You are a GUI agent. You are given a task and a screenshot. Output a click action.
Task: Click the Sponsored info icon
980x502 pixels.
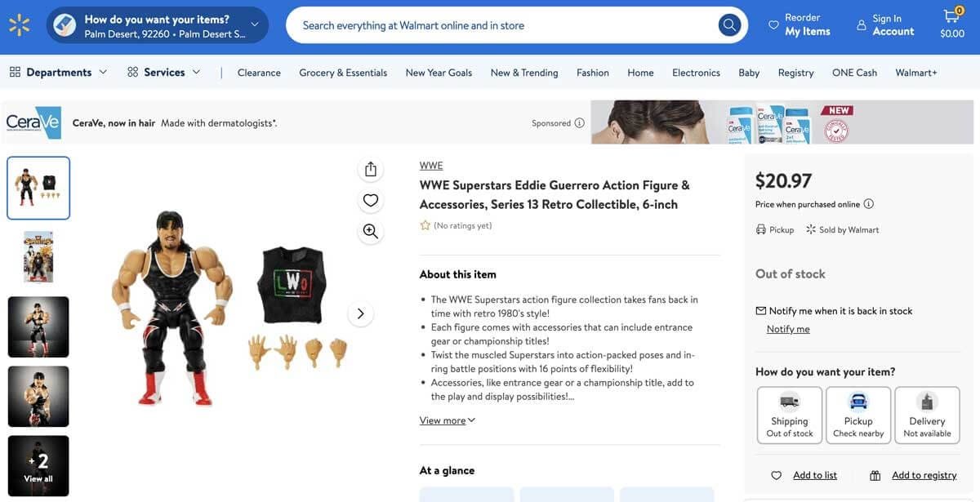tap(579, 122)
